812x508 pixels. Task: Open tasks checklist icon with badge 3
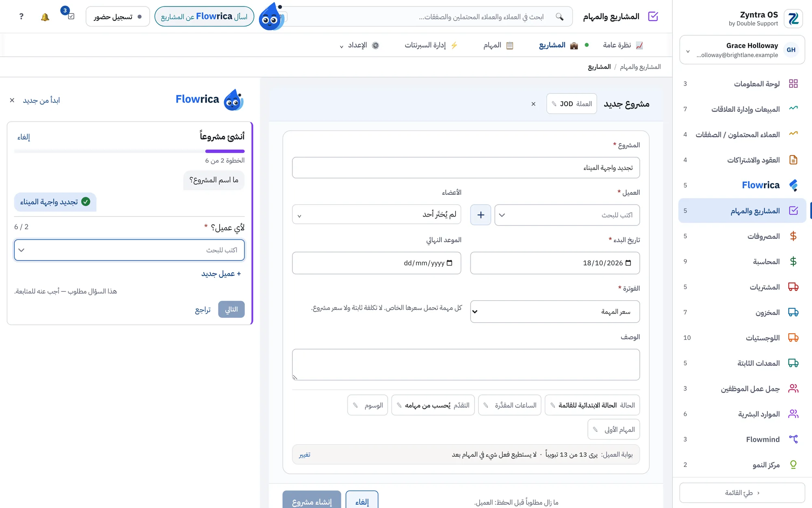71,17
